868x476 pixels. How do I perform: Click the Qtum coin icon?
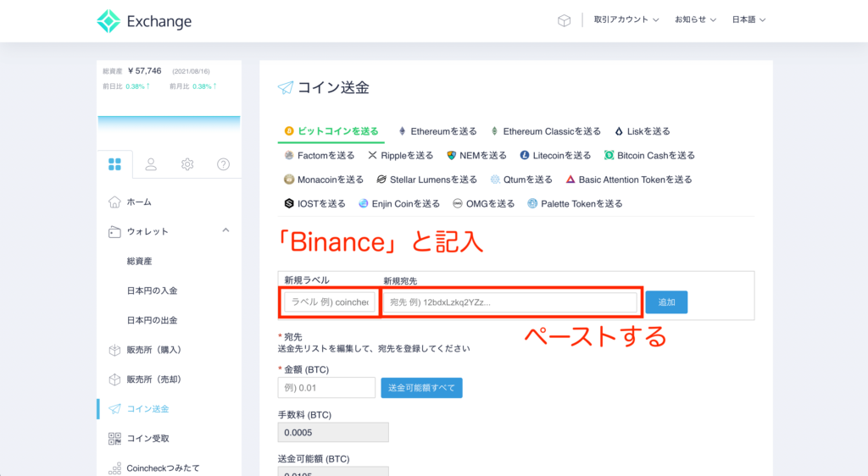coord(495,179)
